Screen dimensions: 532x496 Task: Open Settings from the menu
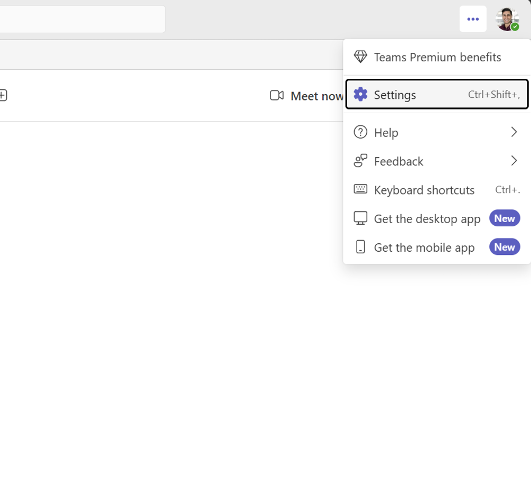[x=437, y=94]
